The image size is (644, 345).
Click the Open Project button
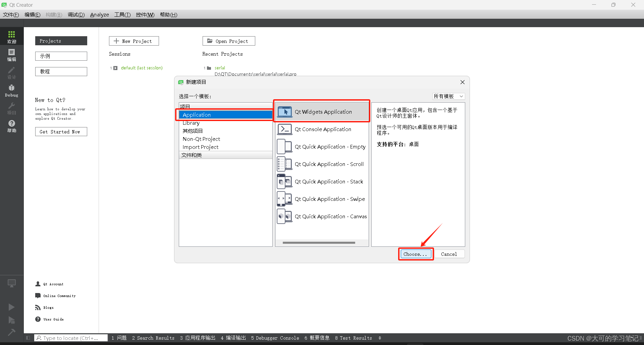[x=229, y=41]
